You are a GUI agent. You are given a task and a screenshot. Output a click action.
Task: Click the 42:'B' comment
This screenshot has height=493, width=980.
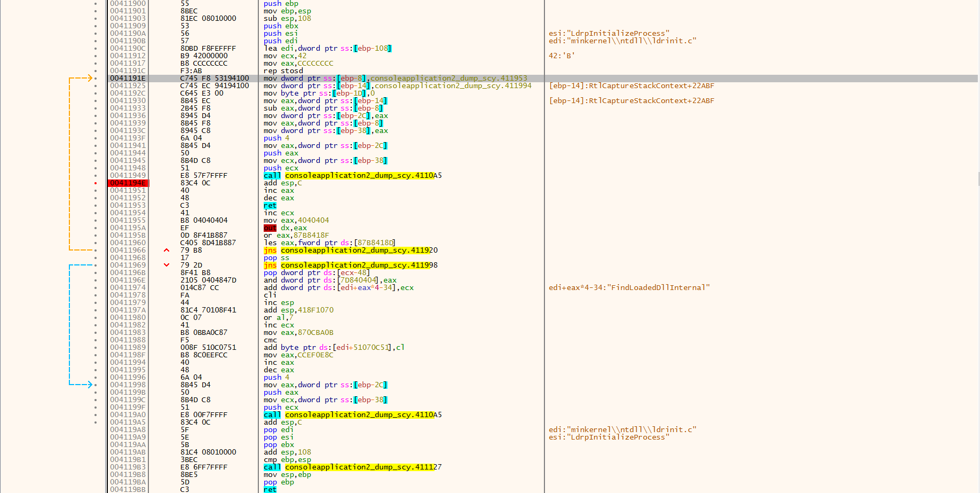click(562, 56)
